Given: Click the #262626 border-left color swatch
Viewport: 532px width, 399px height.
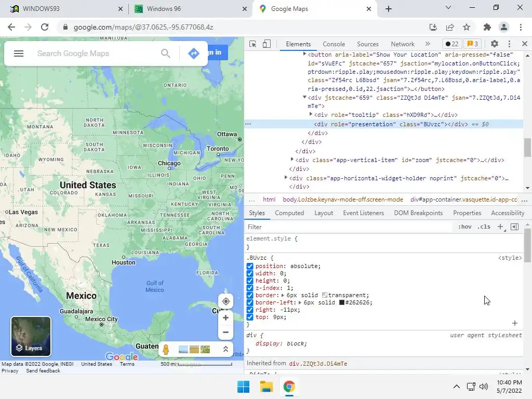Looking at the screenshot, I should click(342, 303).
